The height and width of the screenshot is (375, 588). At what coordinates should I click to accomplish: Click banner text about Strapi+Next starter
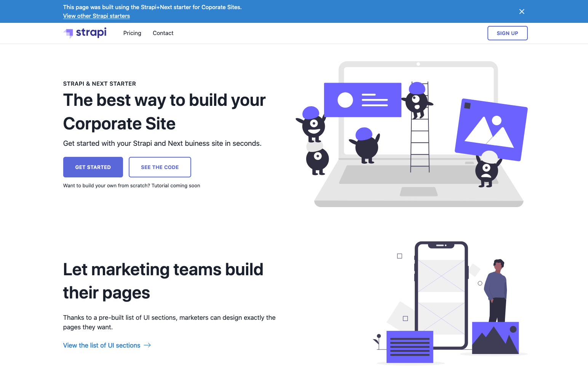(x=152, y=7)
